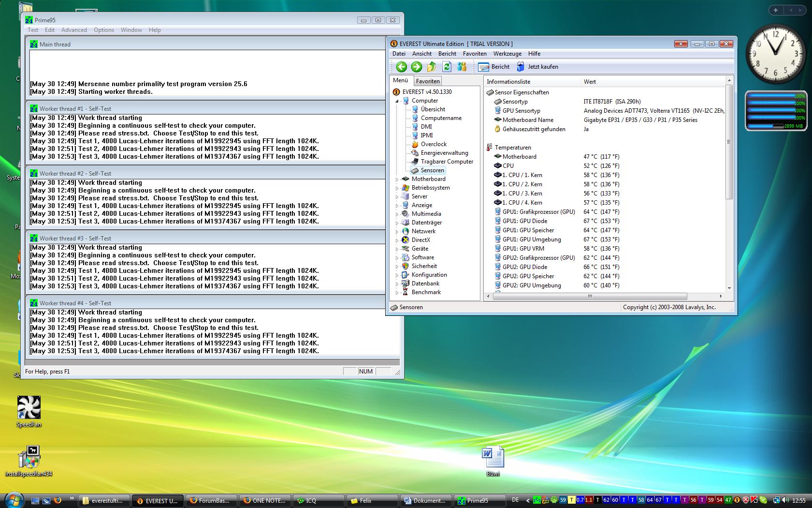Click the Worker thread #1 title bar icon
Screen dimensions: 812x508
click(x=34, y=109)
